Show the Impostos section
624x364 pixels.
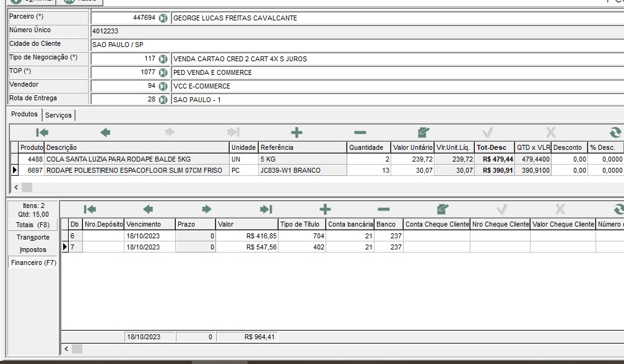[x=33, y=249]
